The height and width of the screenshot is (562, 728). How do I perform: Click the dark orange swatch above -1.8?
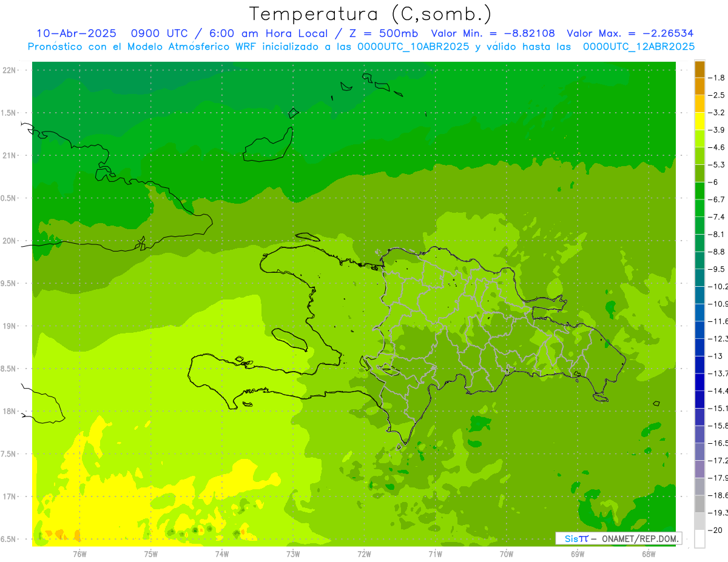(700, 69)
